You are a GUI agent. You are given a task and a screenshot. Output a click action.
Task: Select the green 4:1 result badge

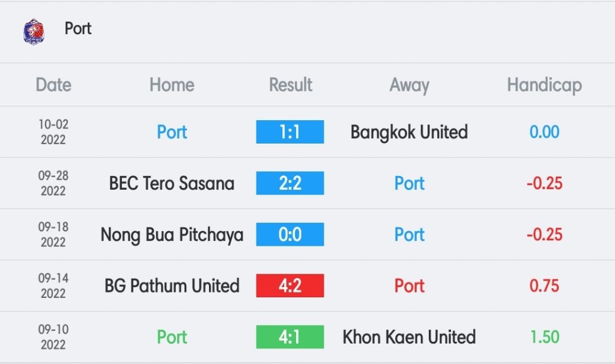click(x=290, y=337)
